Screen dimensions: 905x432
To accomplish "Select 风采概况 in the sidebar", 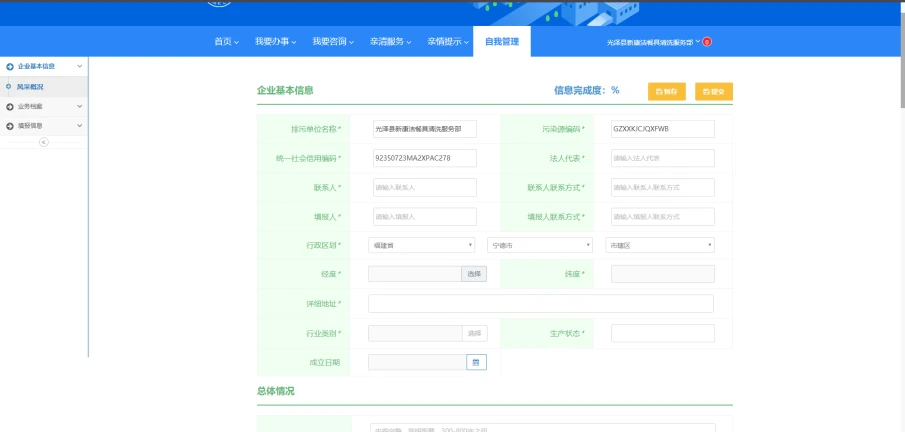I will coord(30,87).
